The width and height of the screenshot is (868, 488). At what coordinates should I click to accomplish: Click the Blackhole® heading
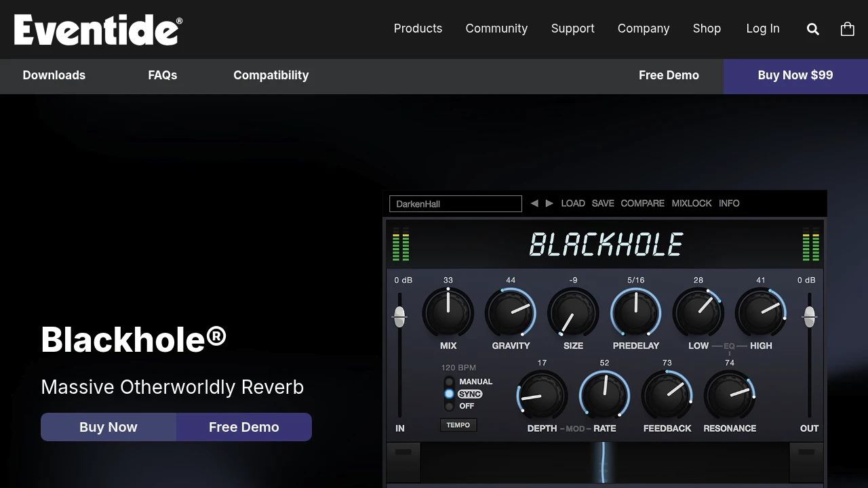click(x=134, y=339)
